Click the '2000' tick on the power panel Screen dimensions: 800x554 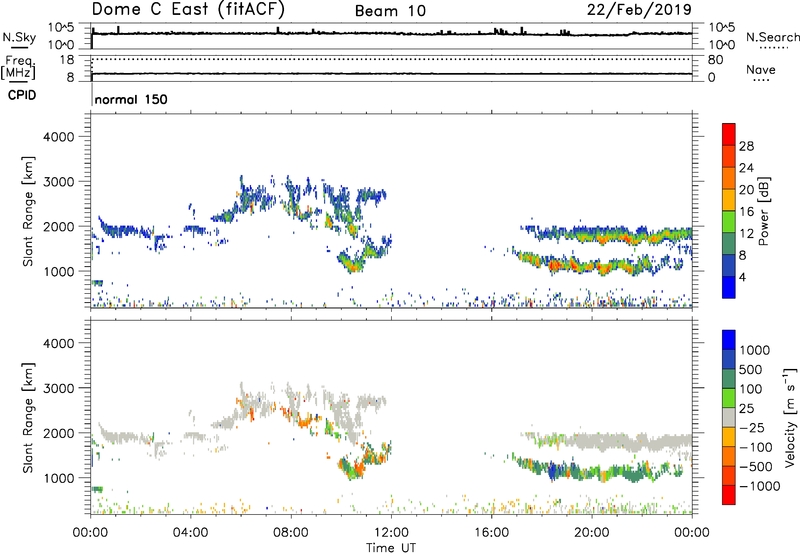click(x=58, y=226)
